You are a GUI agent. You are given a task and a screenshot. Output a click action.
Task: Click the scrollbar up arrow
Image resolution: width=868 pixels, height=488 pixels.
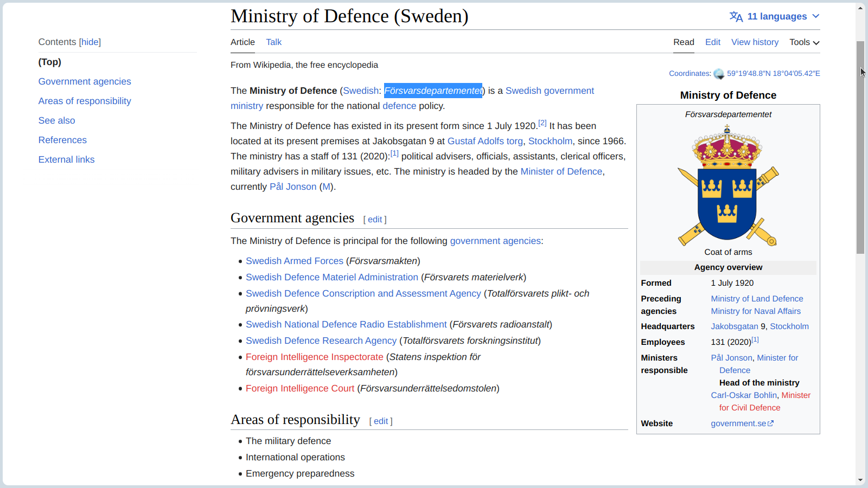click(860, 8)
